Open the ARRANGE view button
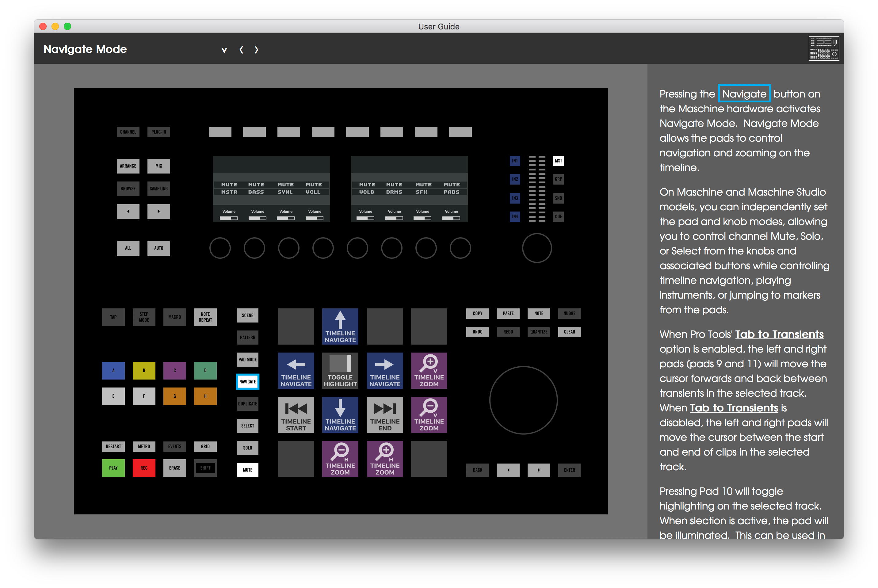Screen dimensions: 878x588 click(x=128, y=166)
